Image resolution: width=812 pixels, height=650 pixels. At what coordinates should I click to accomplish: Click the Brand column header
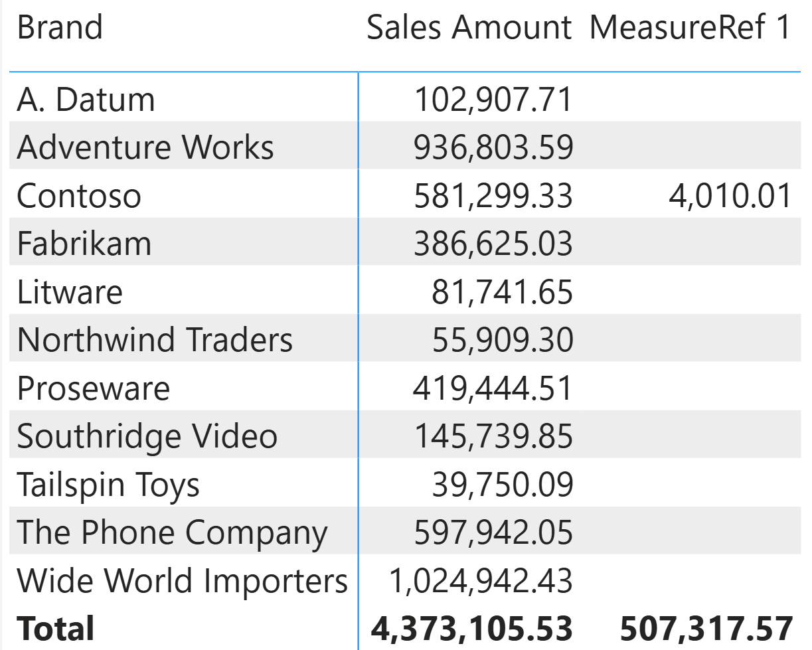[60, 28]
